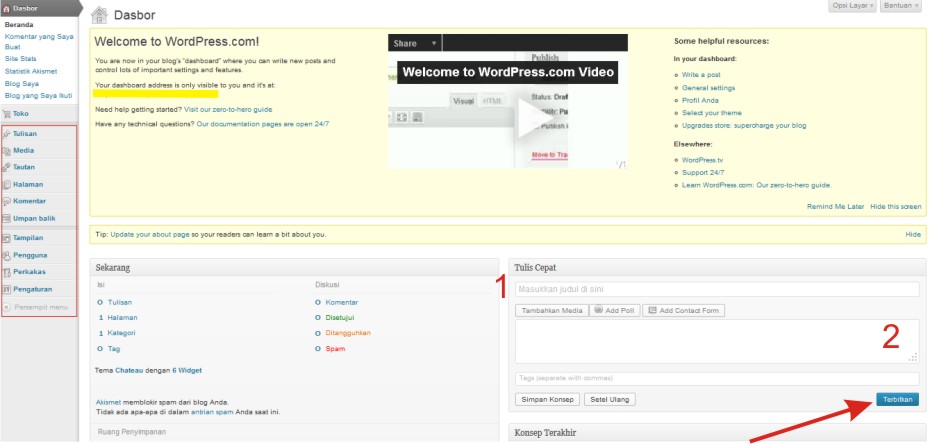The height and width of the screenshot is (444, 930).
Task: Open General settings link
Action: coord(708,88)
